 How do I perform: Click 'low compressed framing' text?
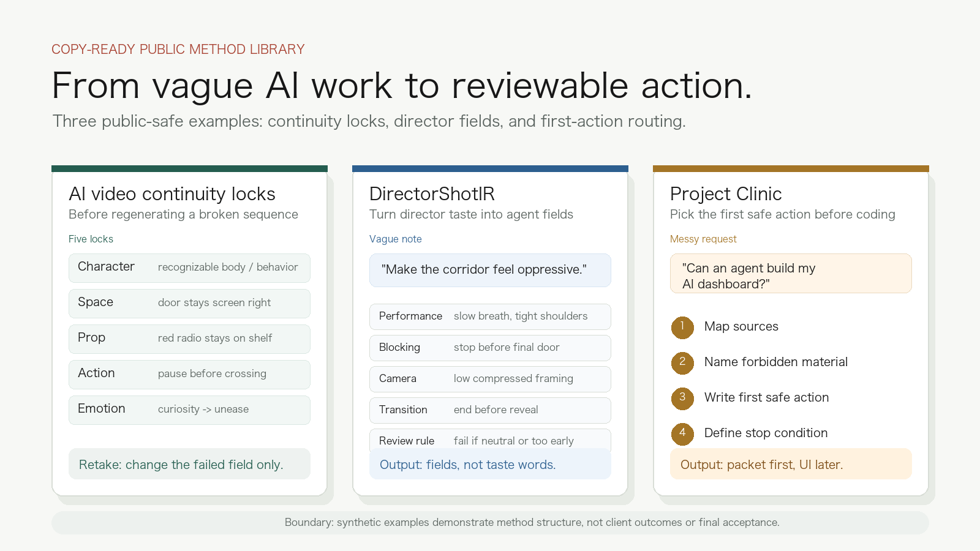point(513,379)
